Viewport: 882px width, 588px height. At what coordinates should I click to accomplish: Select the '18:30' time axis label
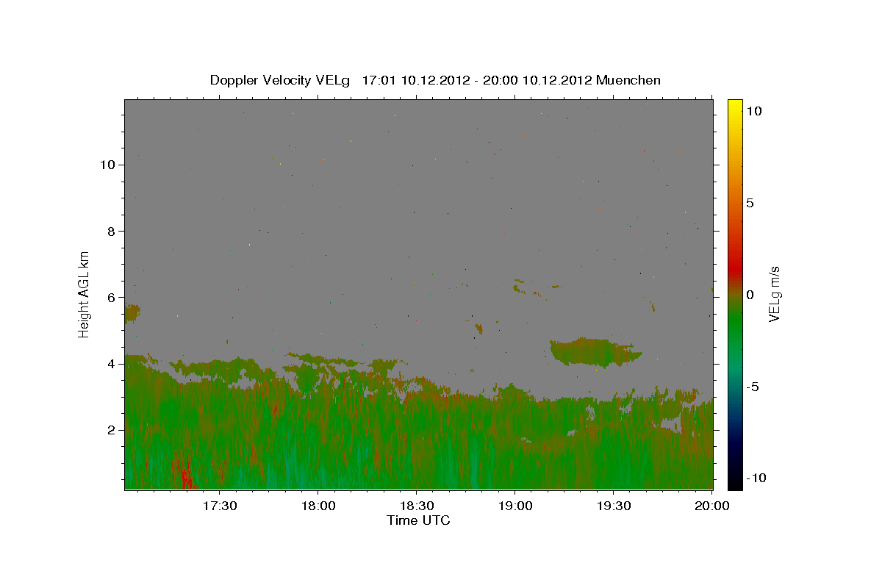click(x=417, y=506)
